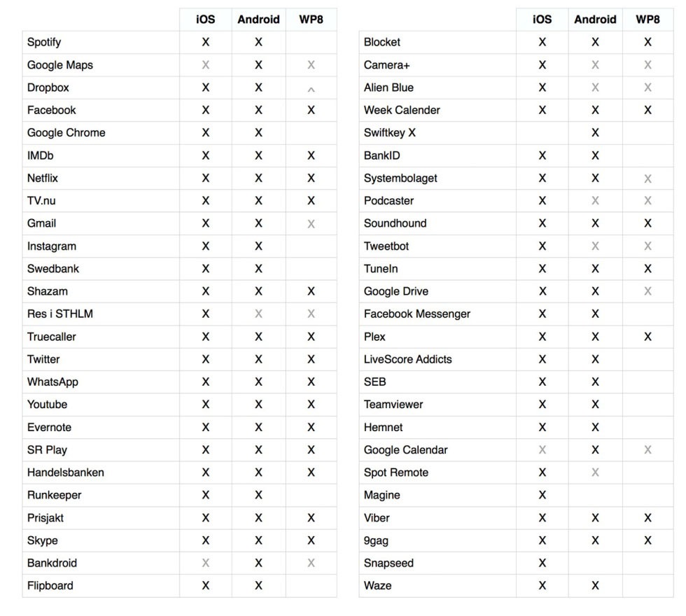Select the Snapseed iOS mark

(x=542, y=563)
